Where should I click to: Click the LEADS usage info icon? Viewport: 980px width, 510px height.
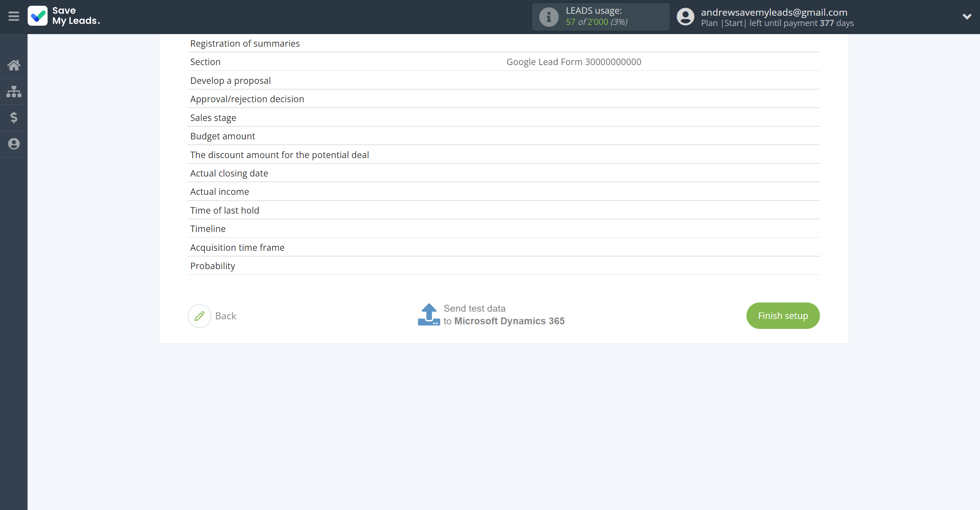tap(549, 17)
